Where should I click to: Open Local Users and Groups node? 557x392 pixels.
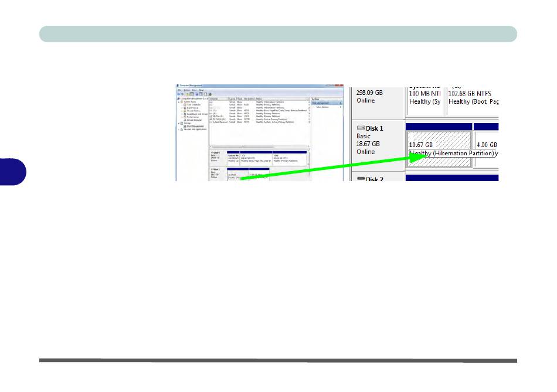pos(196,114)
